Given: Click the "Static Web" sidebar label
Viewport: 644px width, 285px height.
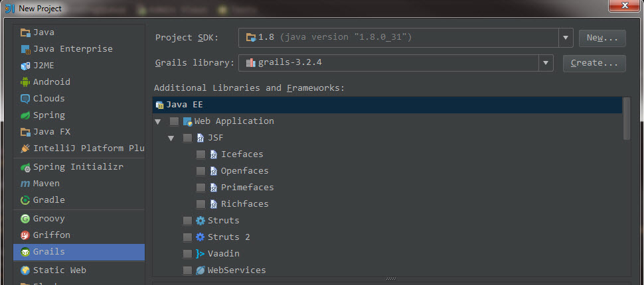Looking at the screenshot, I should pyautogui.click(x=60, y=270).
